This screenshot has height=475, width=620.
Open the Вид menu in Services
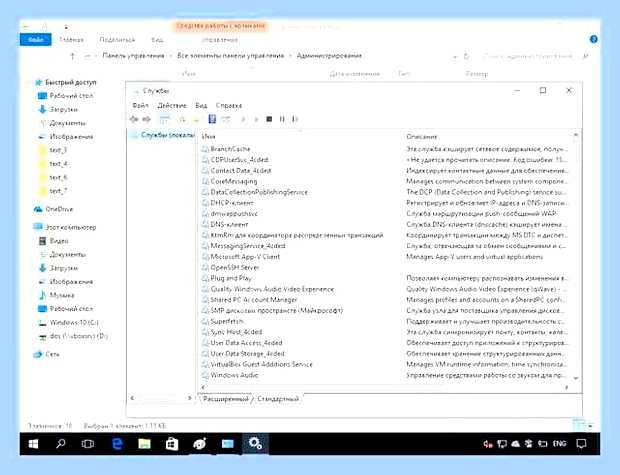(x=201, y=106)
